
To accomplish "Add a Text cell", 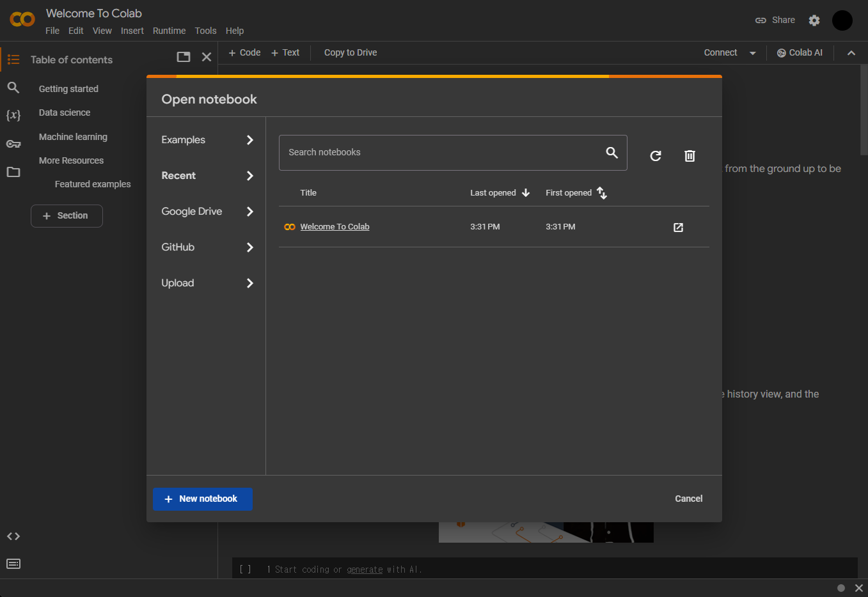I will coord(285,52).
